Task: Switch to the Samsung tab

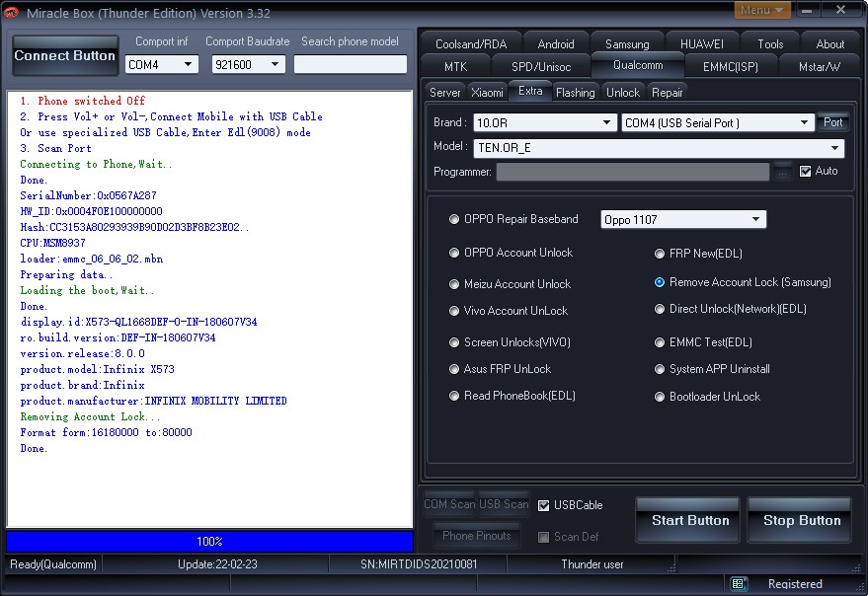Action: (627, 43)
